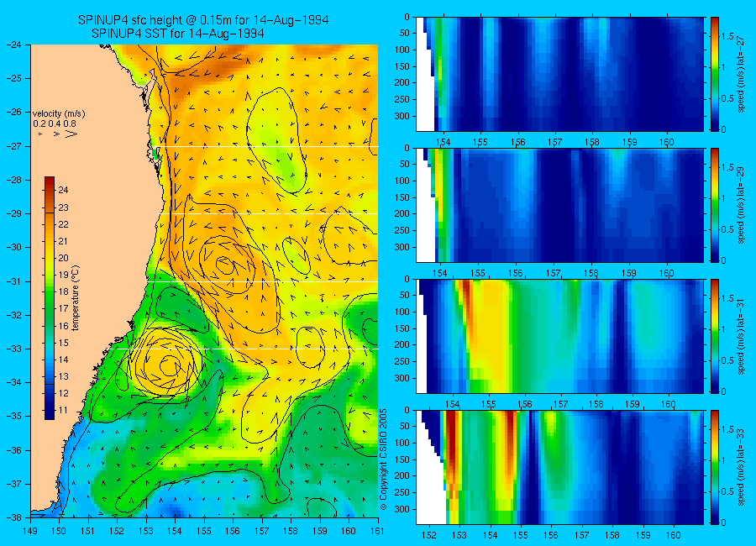Viewport: 756px width, 546px height.
Task: Click the '161' longitude label under the map
Action: pyautogui.click(x=377, y=531)
